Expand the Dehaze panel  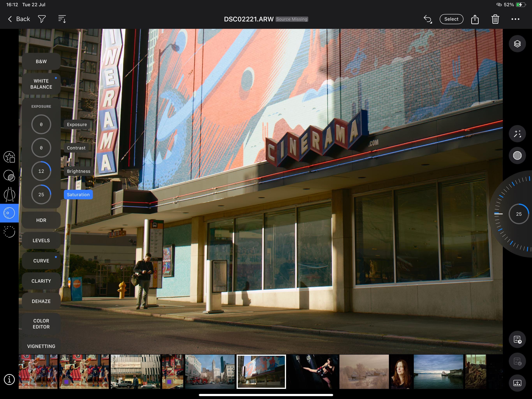(x=41, y=301)
